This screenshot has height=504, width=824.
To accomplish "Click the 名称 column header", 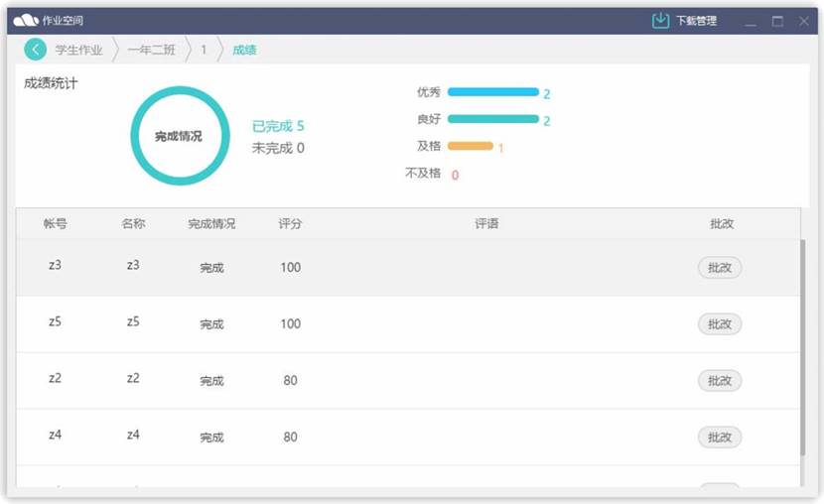I will (x=133, y=223).
